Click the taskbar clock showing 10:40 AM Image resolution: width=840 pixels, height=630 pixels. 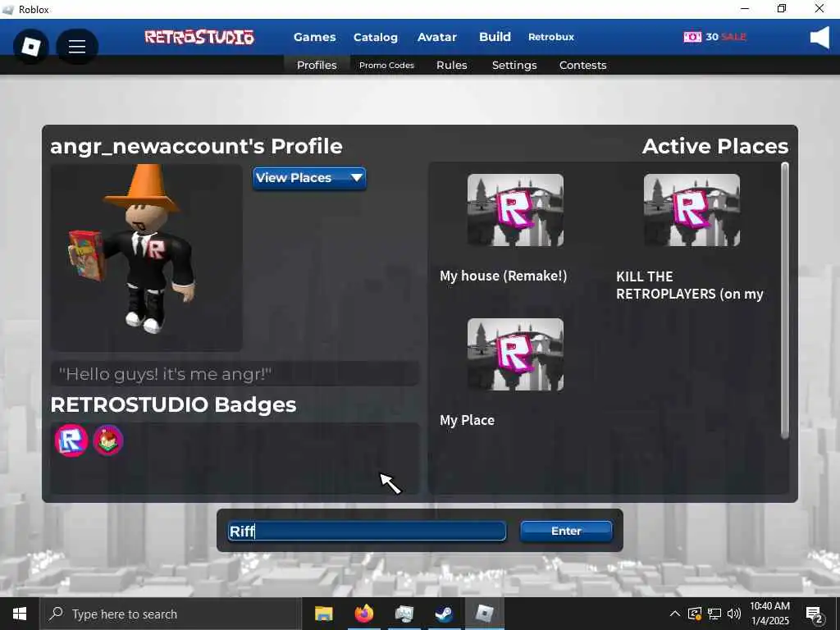pyautogui.click(x=769, y=614)
